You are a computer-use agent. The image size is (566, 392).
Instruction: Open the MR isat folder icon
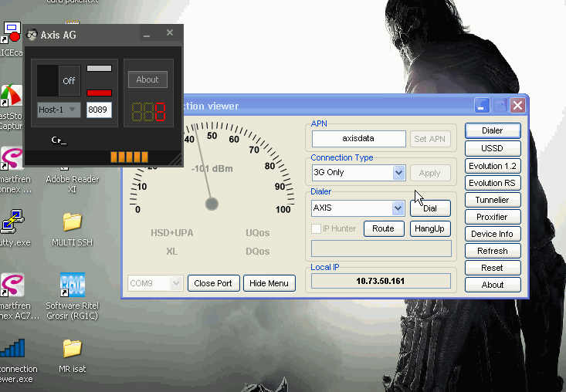tap(72, 348)
